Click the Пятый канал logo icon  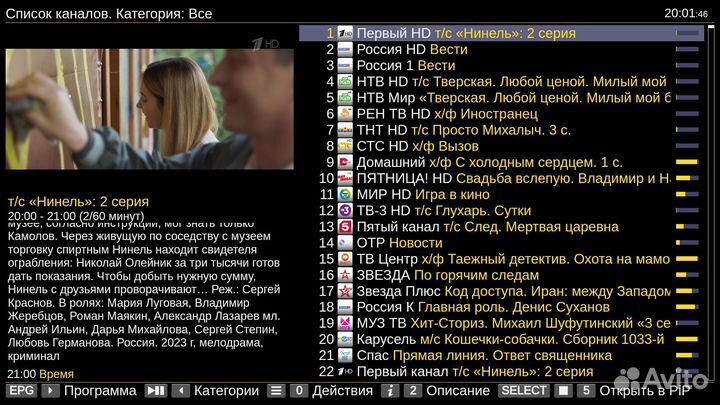click(345, 226)
